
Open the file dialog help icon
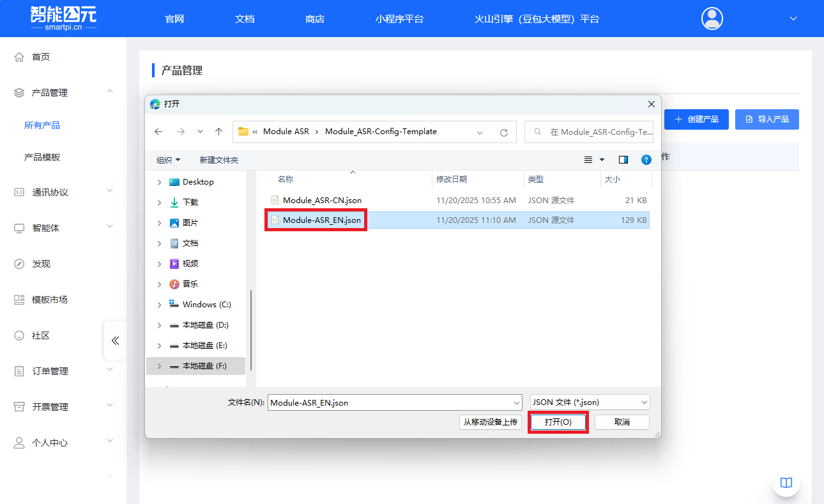(646, 160)
